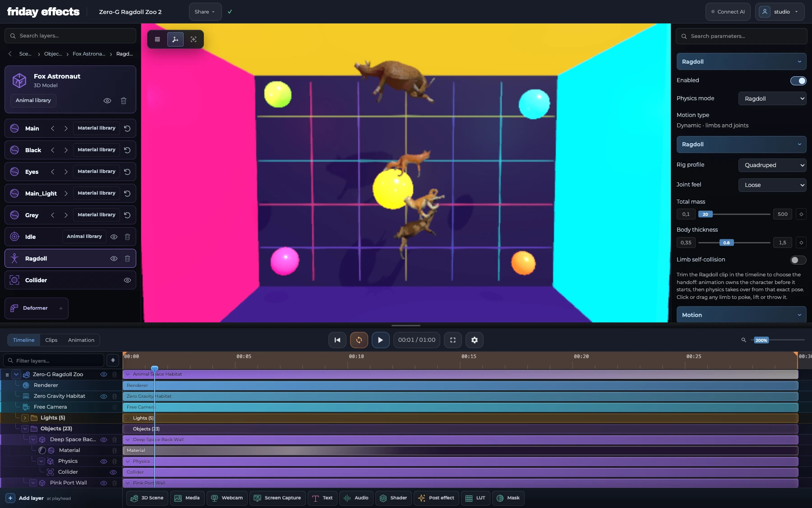Open Animal library for Fox Astronaut
Viewport: 812px width, 508px height.
33,100
